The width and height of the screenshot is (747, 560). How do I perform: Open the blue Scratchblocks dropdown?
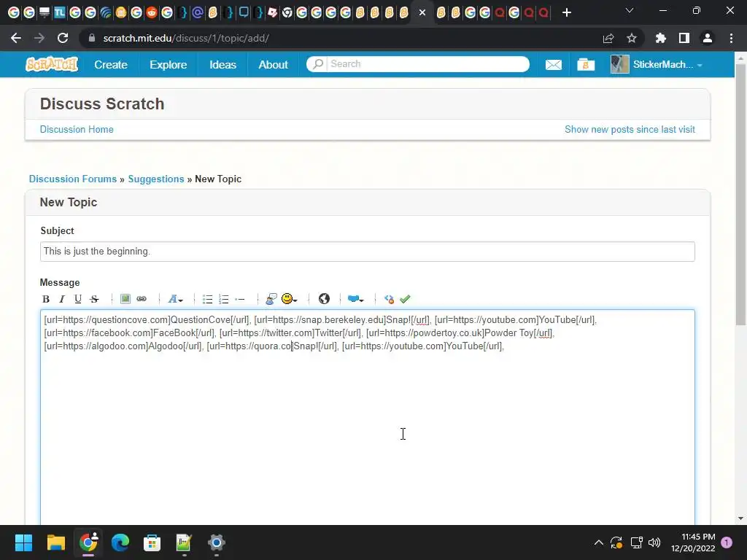(355, 299)
